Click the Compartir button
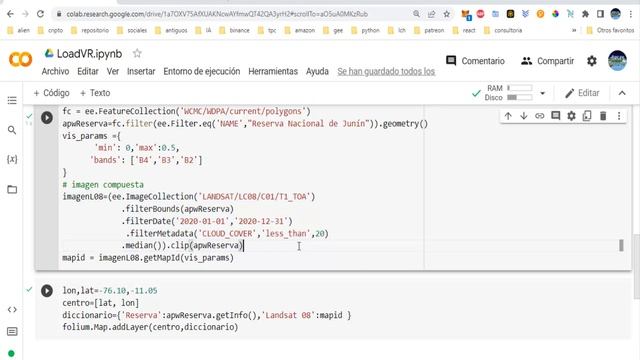The height and width of the screenshot is (360, 640). (x=547, y=61)
